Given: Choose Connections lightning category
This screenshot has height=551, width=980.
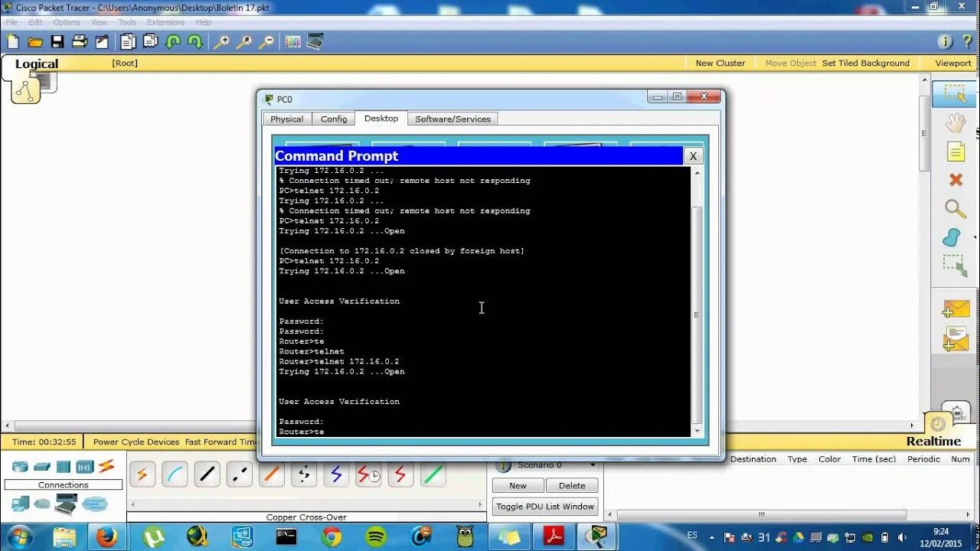Looking at the screenshot, I should [x=106, y=466].
